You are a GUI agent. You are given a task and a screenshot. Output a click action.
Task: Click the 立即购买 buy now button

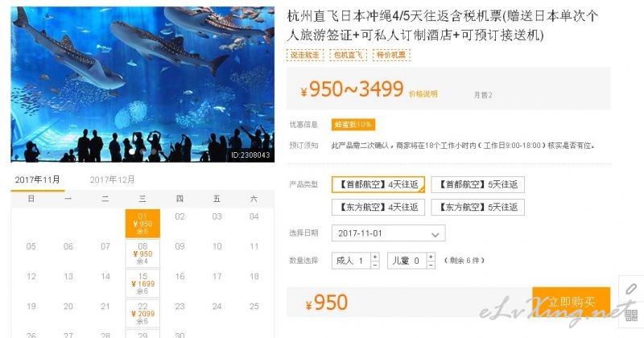572,302
